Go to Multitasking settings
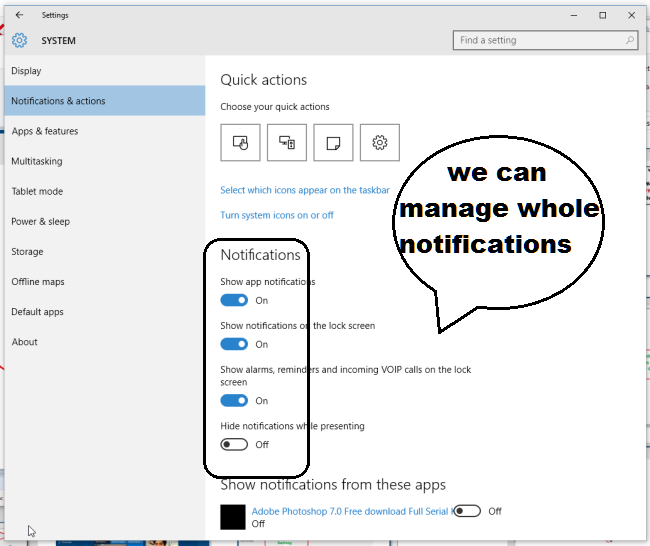Viewport: 650px width, 546px height. [105, 161]
